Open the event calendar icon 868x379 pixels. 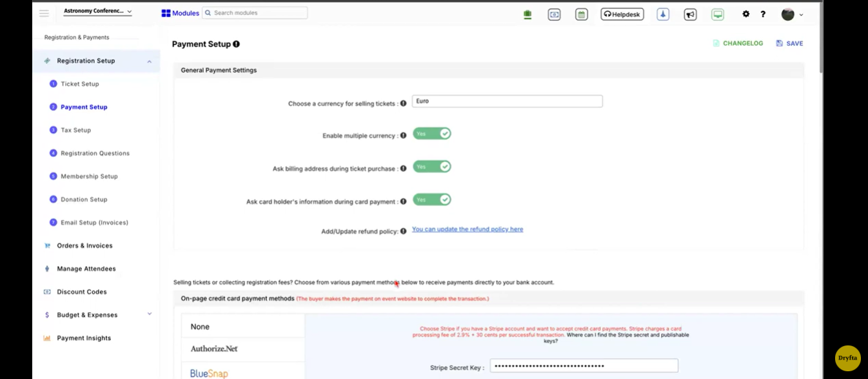(581, 14)
